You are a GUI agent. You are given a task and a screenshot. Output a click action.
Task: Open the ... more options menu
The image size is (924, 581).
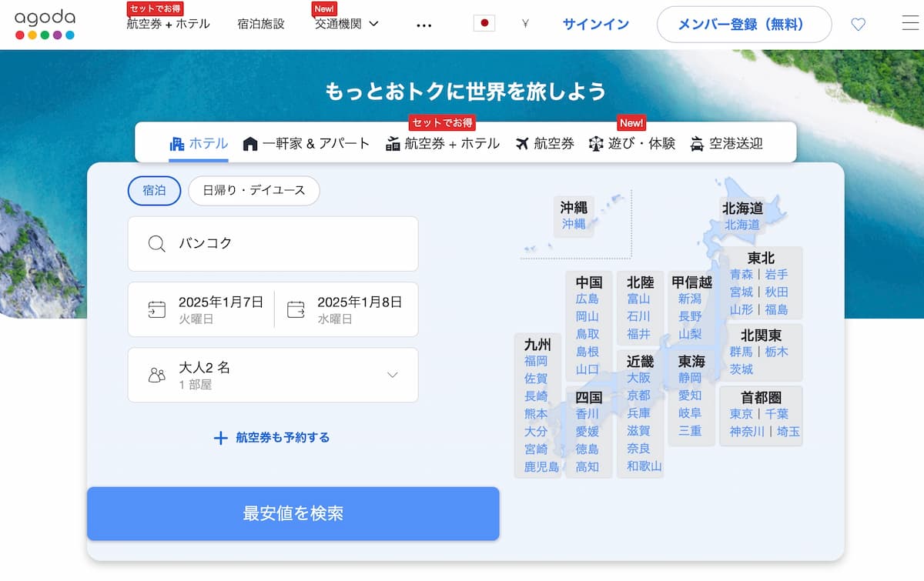coord(424,24)
